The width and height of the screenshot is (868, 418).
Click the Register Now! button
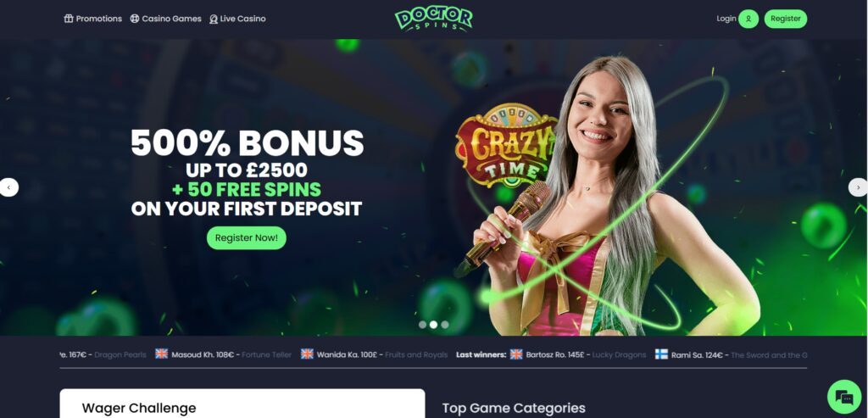(x=247, y=238)
